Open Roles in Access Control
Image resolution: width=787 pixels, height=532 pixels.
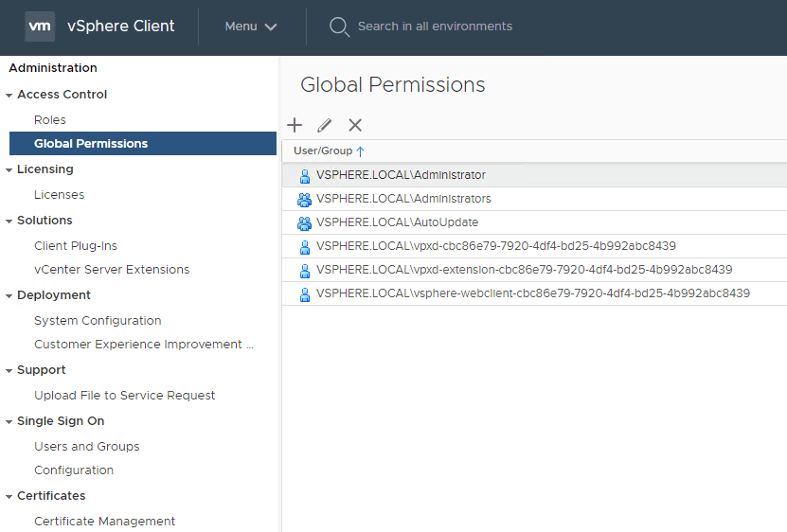49,120
